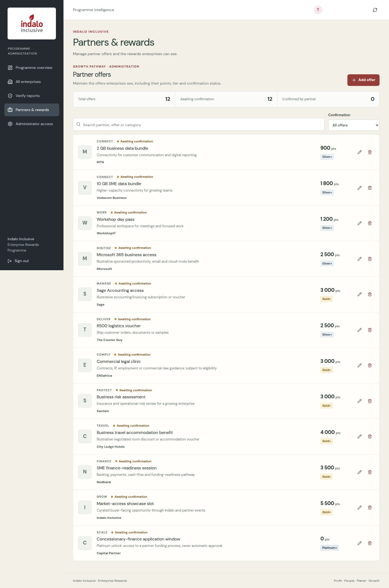Select the Gold+ badge on Sage Accounting offer

pyautogui.click(x=327, y=299)
